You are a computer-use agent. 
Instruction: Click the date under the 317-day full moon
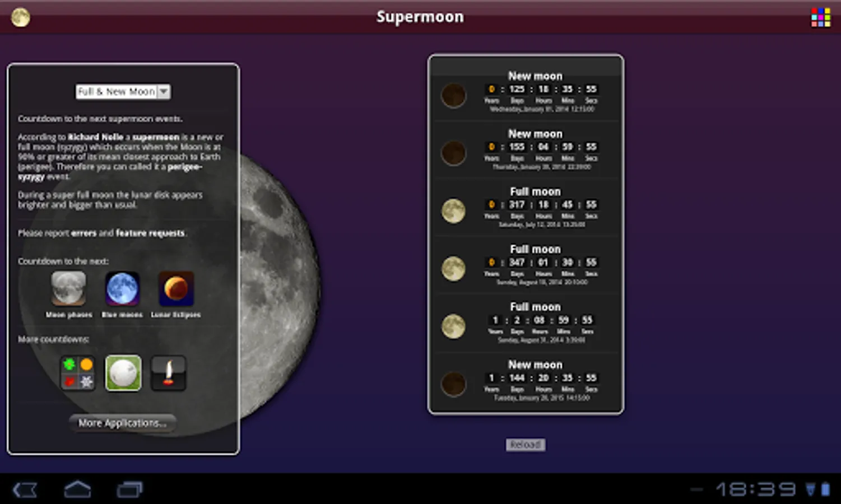[x=542, y=225]
